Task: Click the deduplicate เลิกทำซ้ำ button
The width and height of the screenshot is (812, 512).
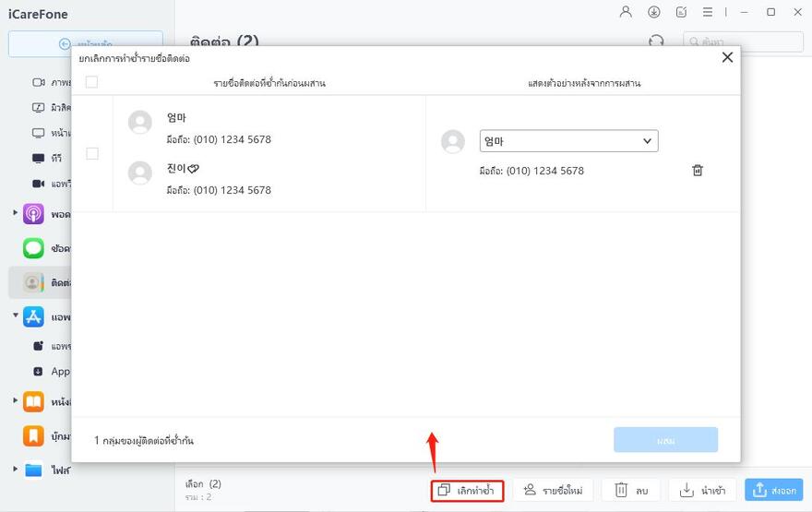Action: 467,490
